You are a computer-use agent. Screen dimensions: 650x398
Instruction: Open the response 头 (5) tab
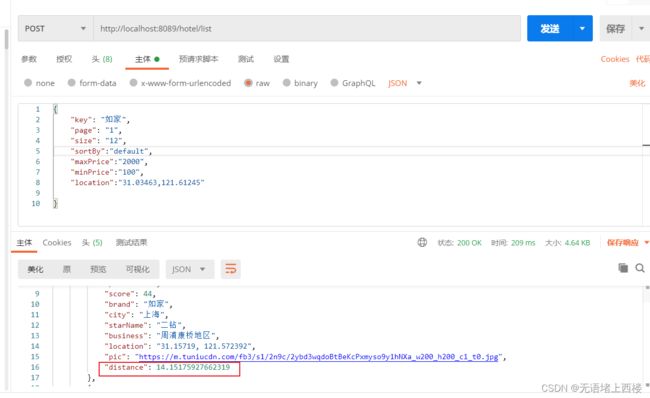[x=92, y=243]
